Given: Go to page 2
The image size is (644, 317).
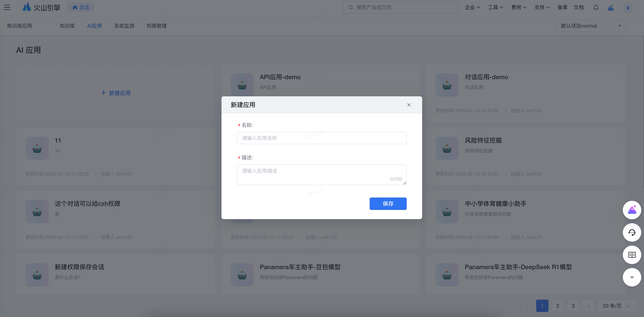Looking at the screenshot, I should pyautogui.click(x=558, y=306).
